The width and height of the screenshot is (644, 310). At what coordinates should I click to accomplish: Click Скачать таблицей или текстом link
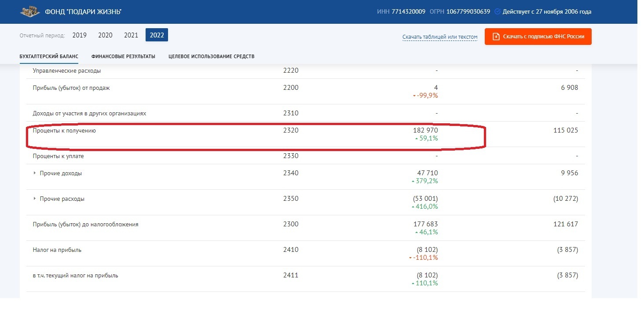click(x=439, y=37)
